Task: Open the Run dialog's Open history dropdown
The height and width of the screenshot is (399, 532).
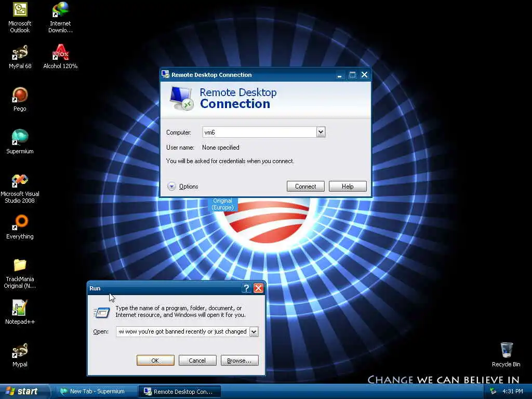Action: [254, 331]
